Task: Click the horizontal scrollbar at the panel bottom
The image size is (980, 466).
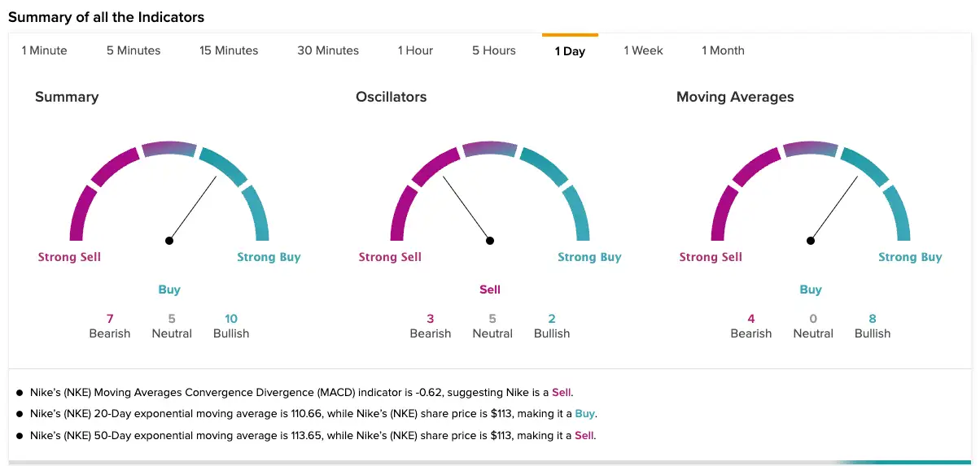Action: [x=490, y=462]
